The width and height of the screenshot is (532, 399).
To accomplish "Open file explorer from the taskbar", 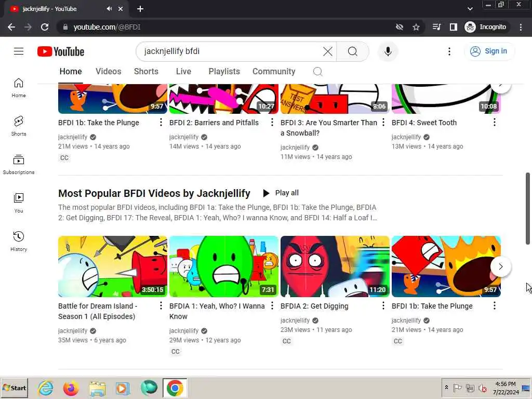I will [x=97, y=388].
